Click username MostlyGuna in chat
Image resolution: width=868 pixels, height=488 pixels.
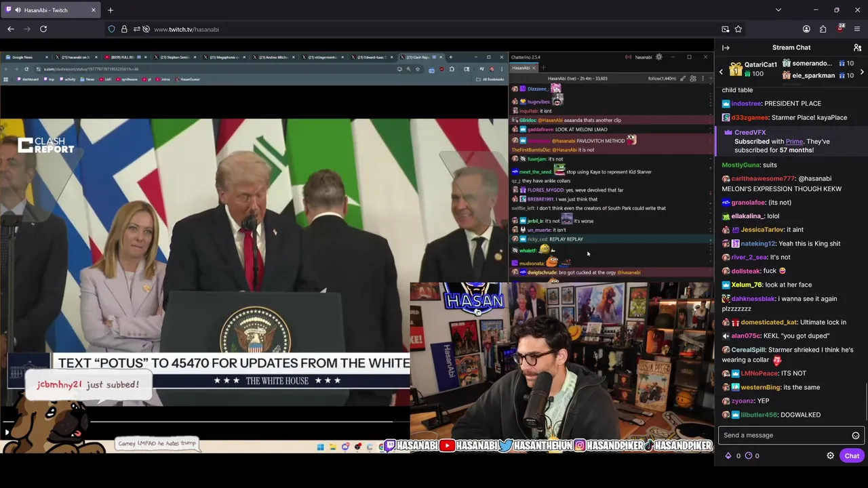coord(741,165)
